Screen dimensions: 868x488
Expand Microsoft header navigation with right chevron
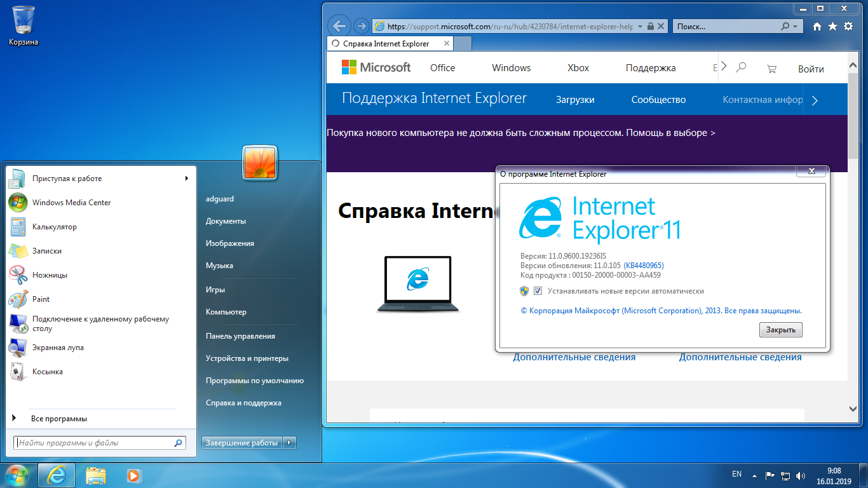pos(724,67)
